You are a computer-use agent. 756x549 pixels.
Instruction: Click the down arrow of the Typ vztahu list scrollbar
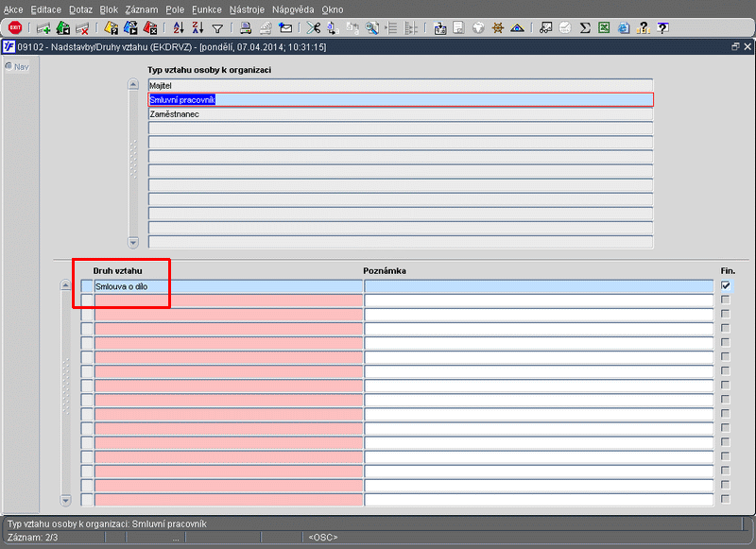click(133, 242)
